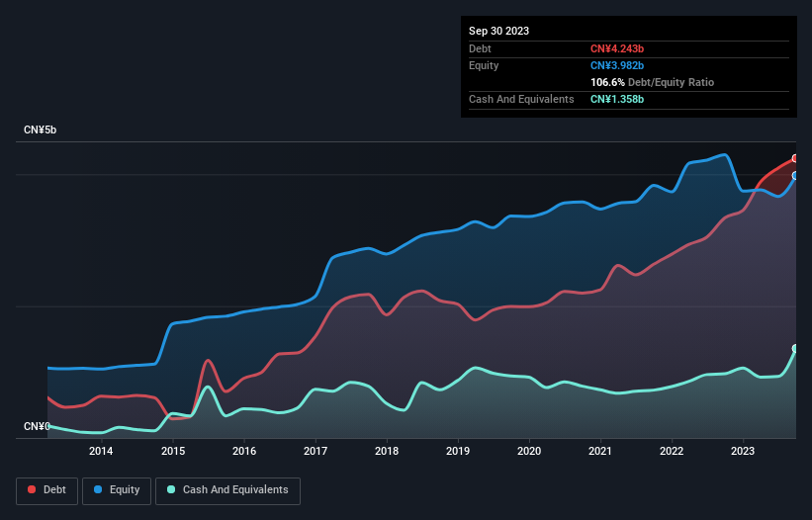Select the 2019 x-axis label

click(458, 451)
